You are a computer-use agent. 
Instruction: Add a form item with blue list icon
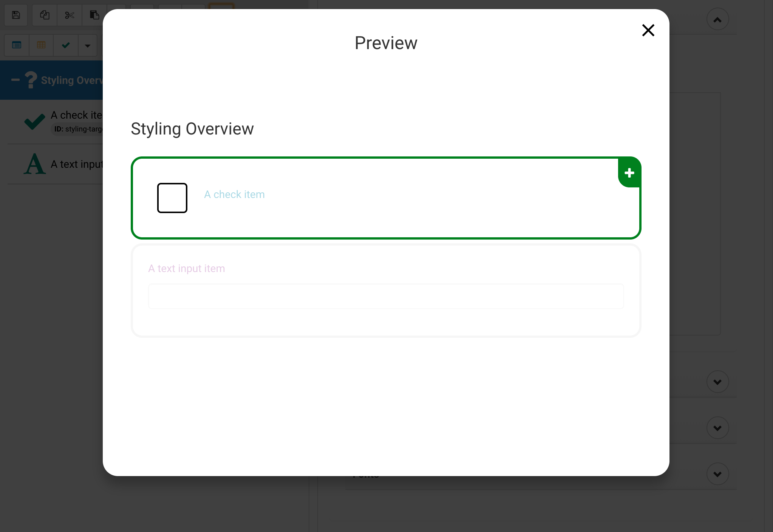(17, 45)
